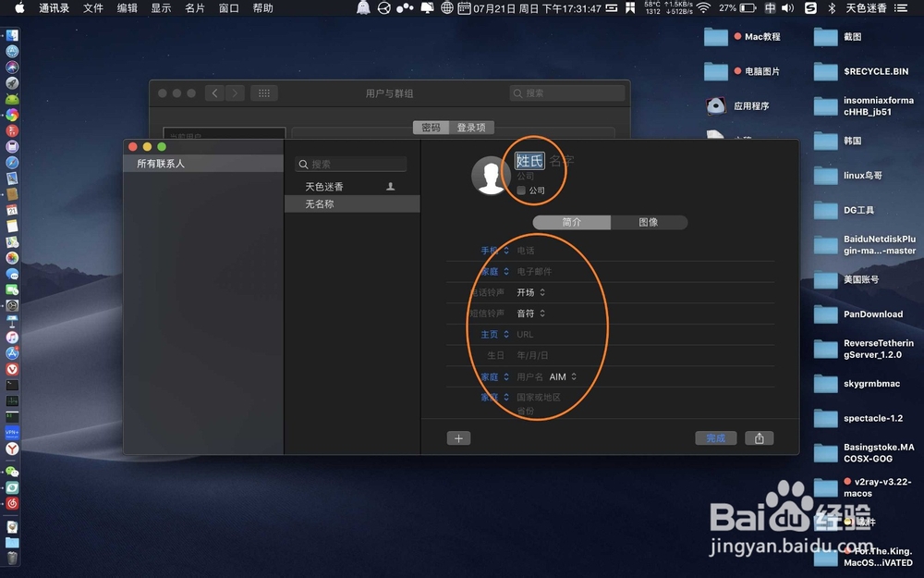
Task: Open the 窗口 menu
Action: click(228, 8)
